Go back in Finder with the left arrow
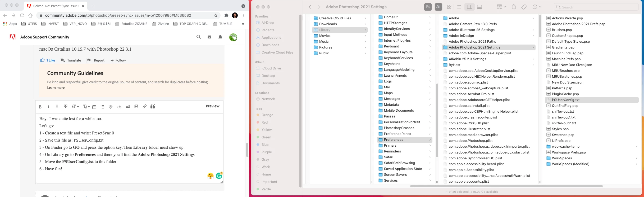Viewport: 644px width, 197px height. click(x=310, y=7)
